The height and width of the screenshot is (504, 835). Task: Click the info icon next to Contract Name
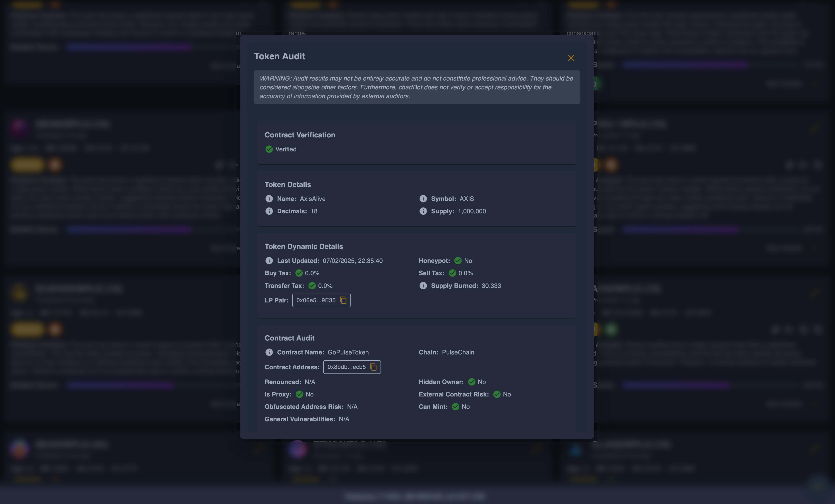coord(269,352)
